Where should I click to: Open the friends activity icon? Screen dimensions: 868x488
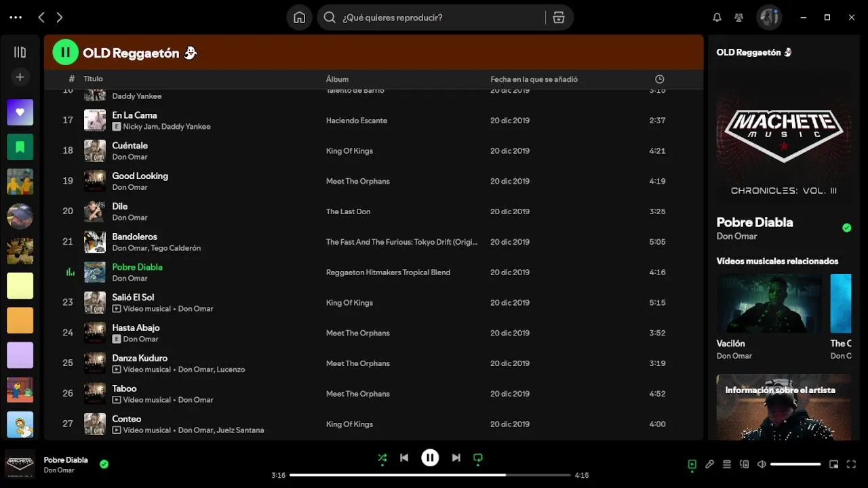click(x=739, y=18)
